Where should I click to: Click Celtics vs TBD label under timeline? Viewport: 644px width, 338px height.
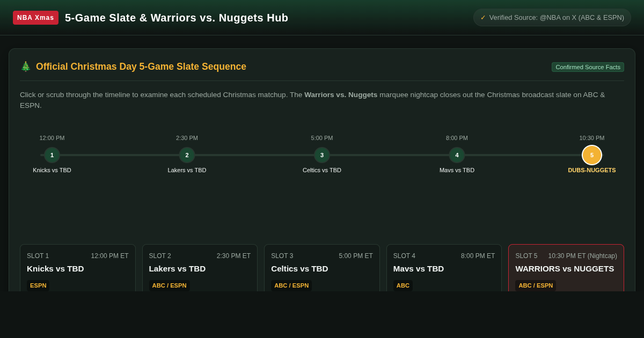322,170
